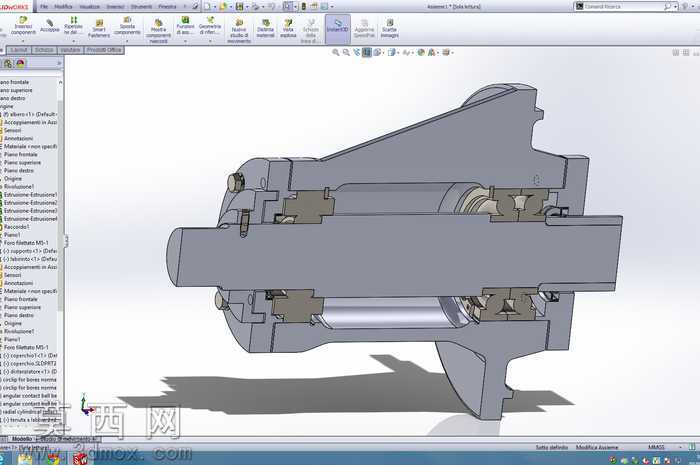Expand dropdown under Sposta componente
The height and width of the screenshot is (465, 700).
click(x=127, y=41)
